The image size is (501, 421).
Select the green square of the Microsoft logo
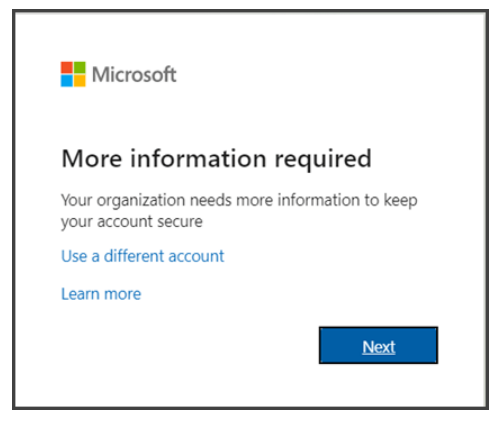tap(80, 68)
